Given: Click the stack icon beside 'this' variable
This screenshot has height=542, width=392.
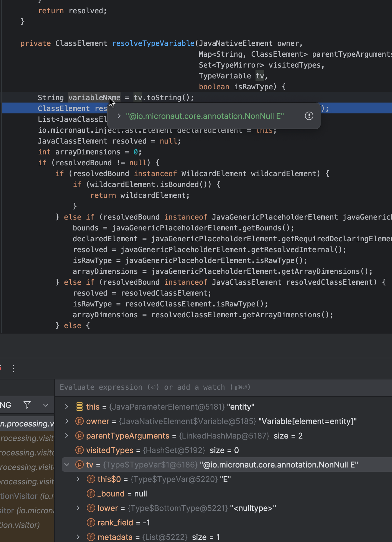Looking at the screenshot, I should click(x=79, y=407).
